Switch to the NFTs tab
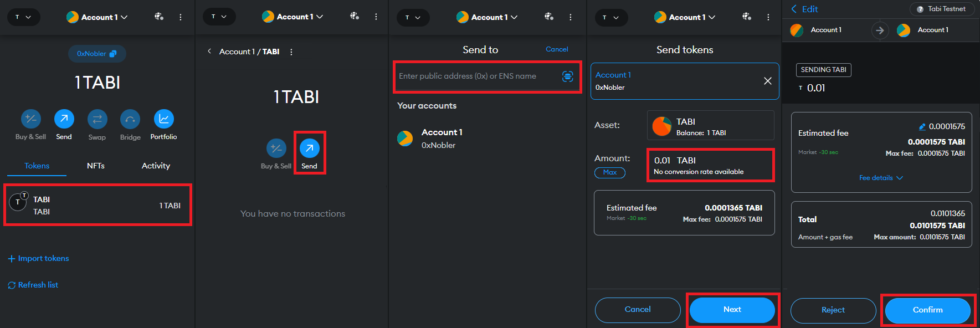This screenshot has width=980, height=328. [96, 166]
